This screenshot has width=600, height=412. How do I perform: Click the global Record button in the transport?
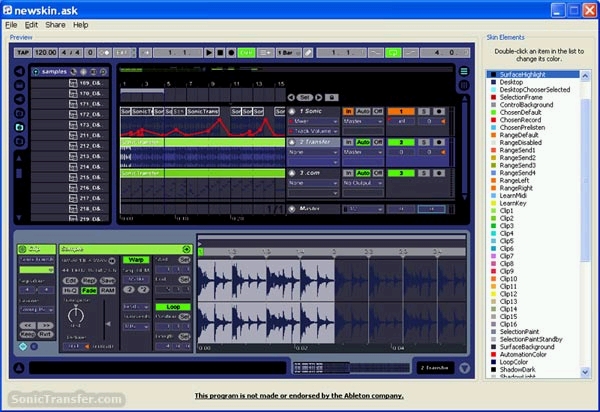(231, 53)
